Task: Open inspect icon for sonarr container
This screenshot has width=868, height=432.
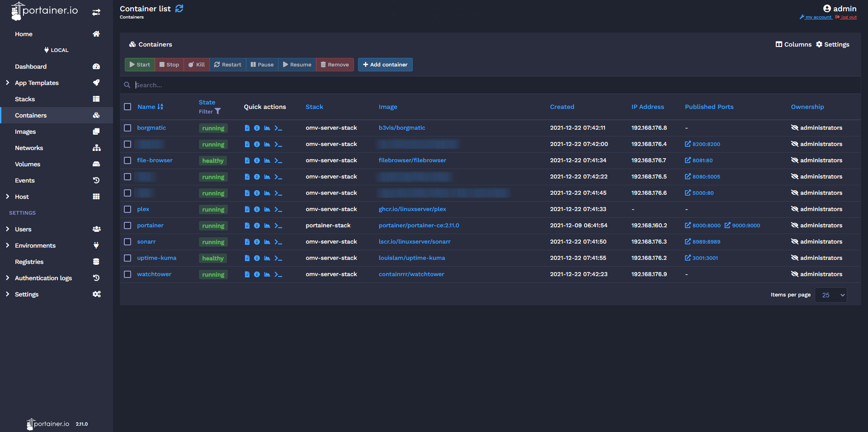Action: 257,242
